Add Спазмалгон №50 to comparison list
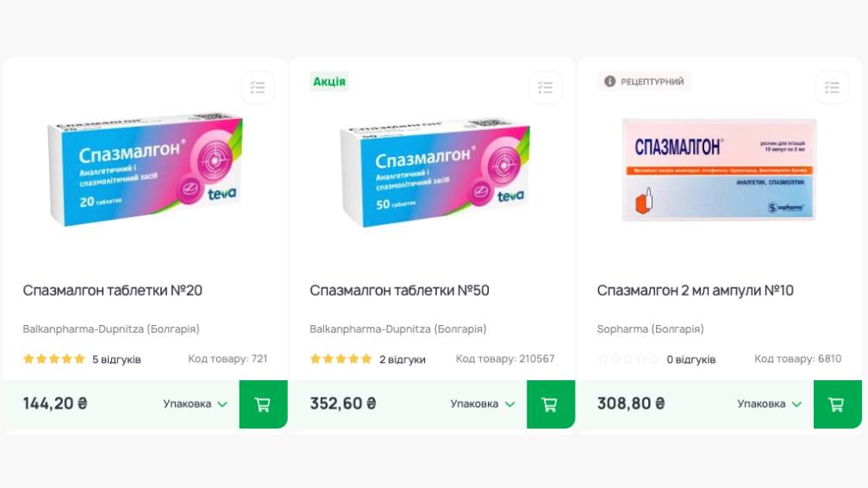 tap(546, 88)
